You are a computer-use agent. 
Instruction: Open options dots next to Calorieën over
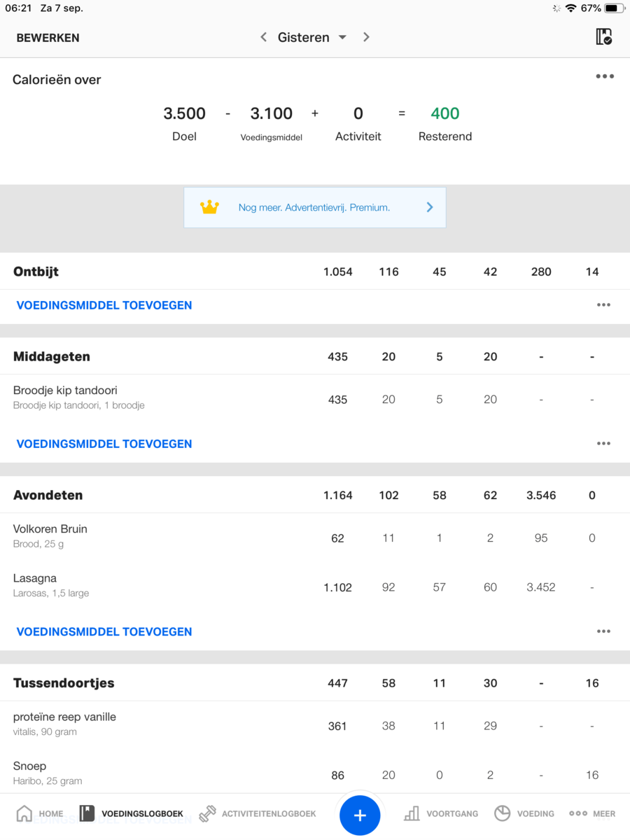[x=605, y=76]
